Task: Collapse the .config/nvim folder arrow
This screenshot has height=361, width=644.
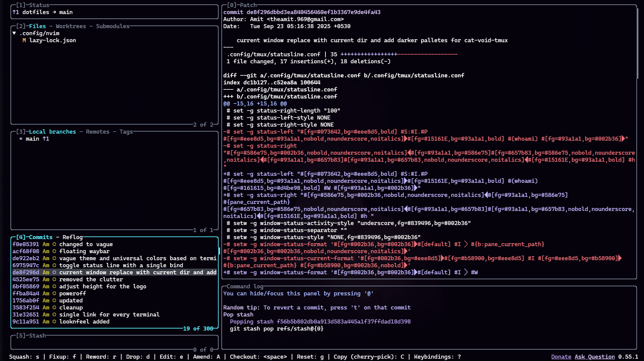Action: [14, 33]
